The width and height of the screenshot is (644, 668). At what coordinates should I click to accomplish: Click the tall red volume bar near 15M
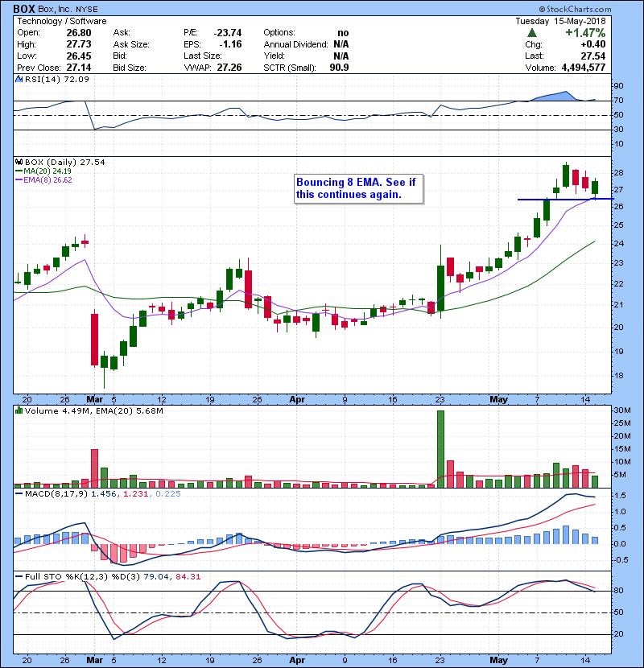point(94,468)
